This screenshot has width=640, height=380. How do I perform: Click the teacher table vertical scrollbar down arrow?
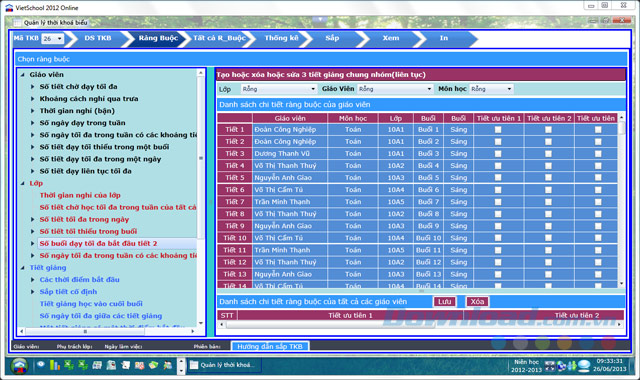point(621,284)
